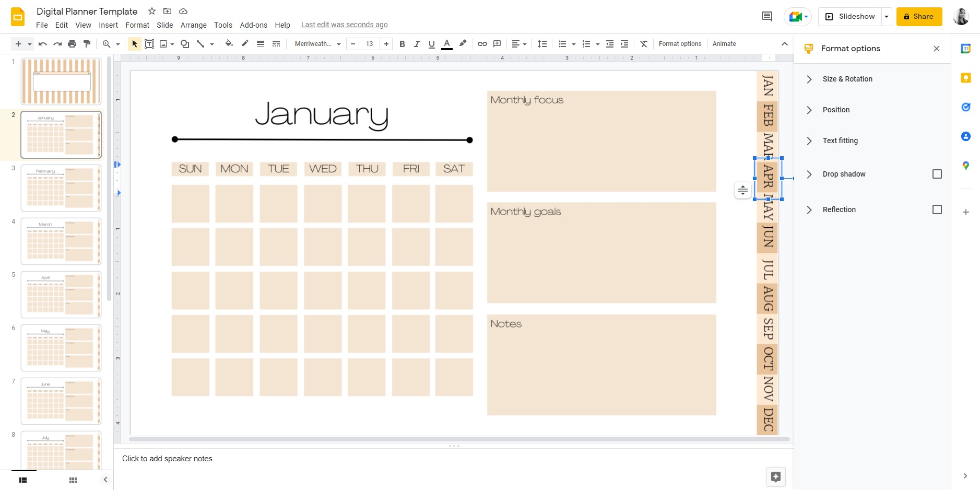Viewport: 980px width, 490px height.
Task: Toggle Italic formatting
Action: point(417,44)
